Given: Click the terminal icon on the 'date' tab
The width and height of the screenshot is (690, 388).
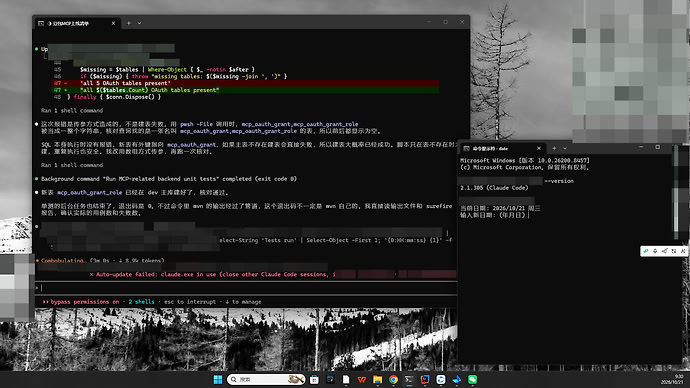Looking at the screenshot, I should point(466,148).
